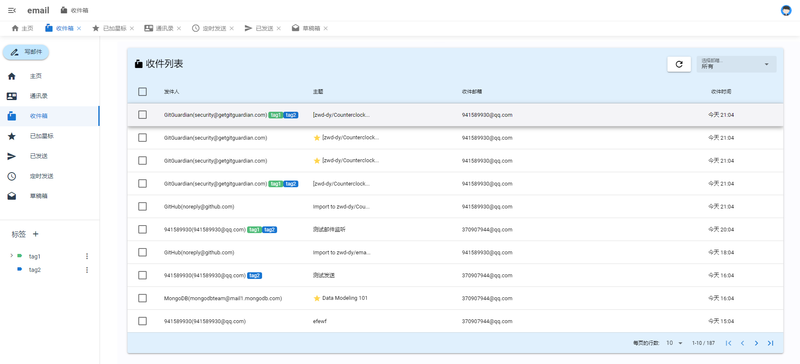
Task: Check the 测试邮件监听 email row checkbox
Action: 142,229
